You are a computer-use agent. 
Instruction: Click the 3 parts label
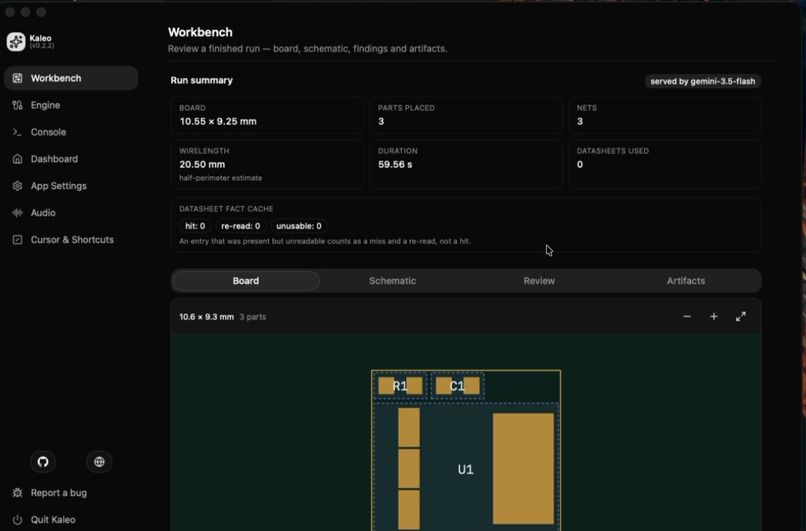pyautogui.click(x=252, y=317)
